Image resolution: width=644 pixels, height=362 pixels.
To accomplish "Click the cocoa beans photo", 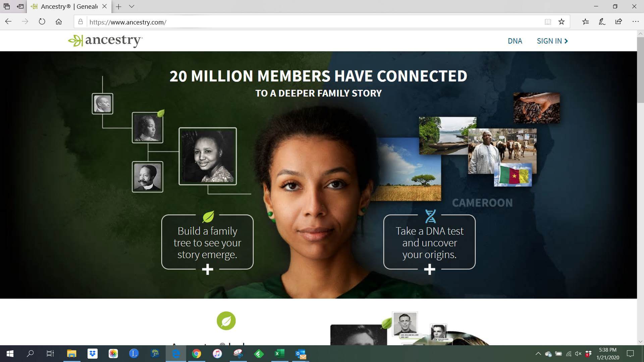I will [536, 108].
